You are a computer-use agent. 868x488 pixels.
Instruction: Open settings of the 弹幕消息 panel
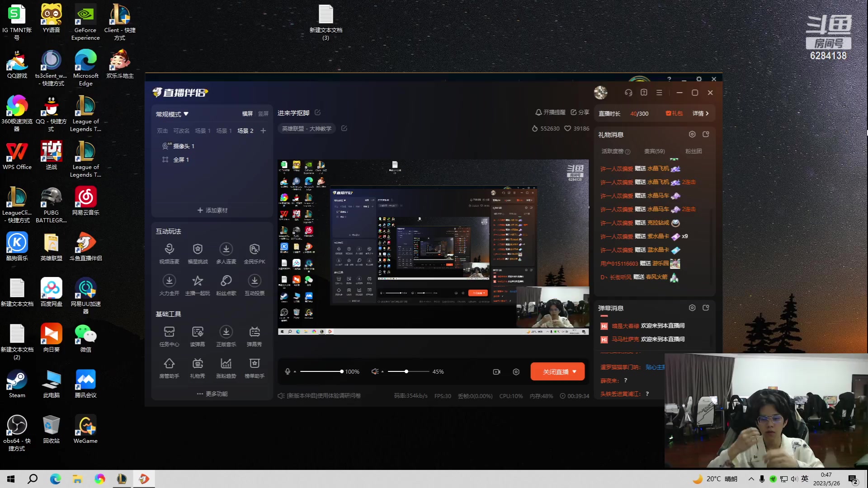pyautogui.click(x=692, y=308)
